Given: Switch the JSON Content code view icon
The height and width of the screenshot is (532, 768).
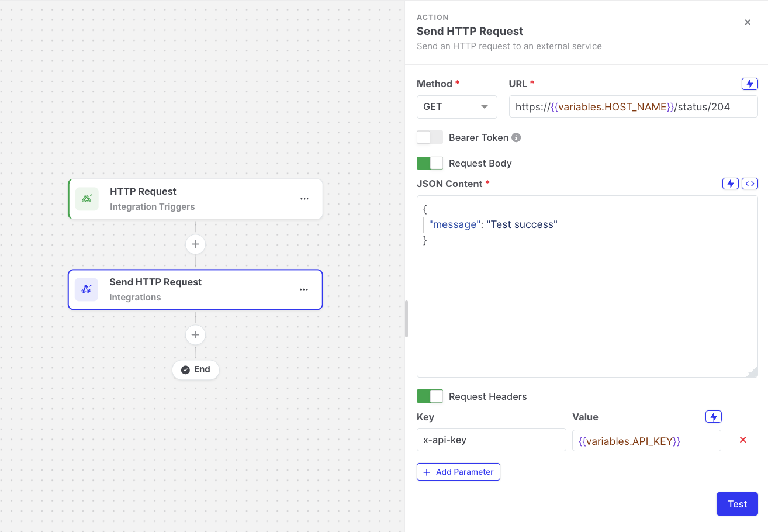Looking at the screenshot, I should [750, 184].
